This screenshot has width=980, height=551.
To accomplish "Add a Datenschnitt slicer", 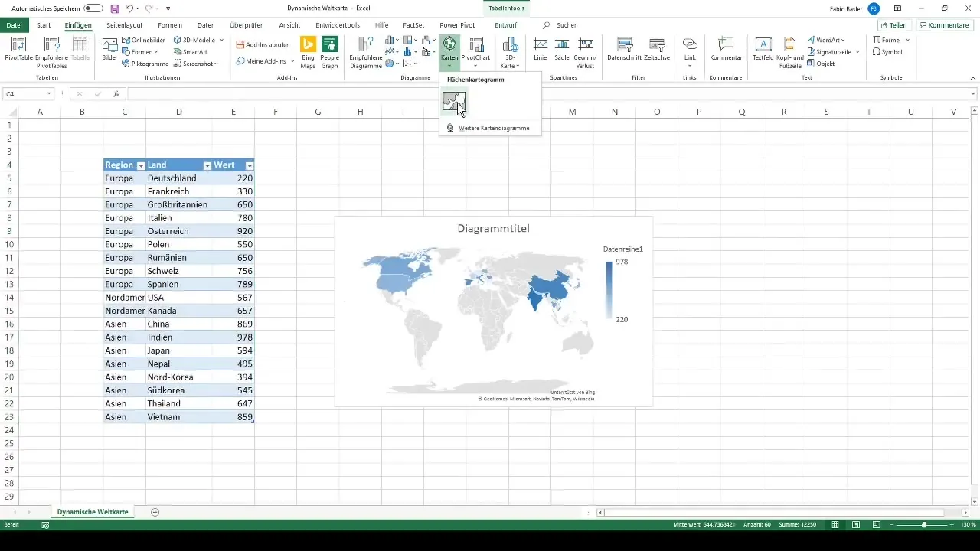I will tap(624, 49).
